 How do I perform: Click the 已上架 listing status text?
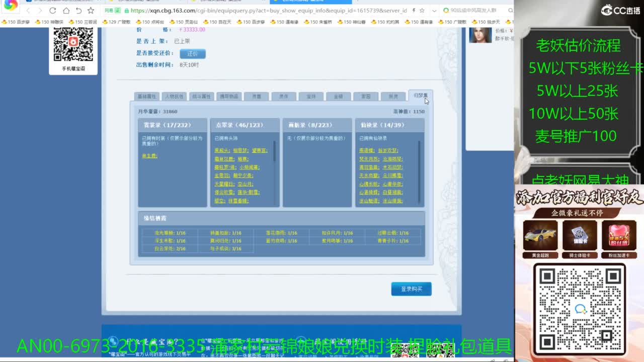[x=182, y=41]
